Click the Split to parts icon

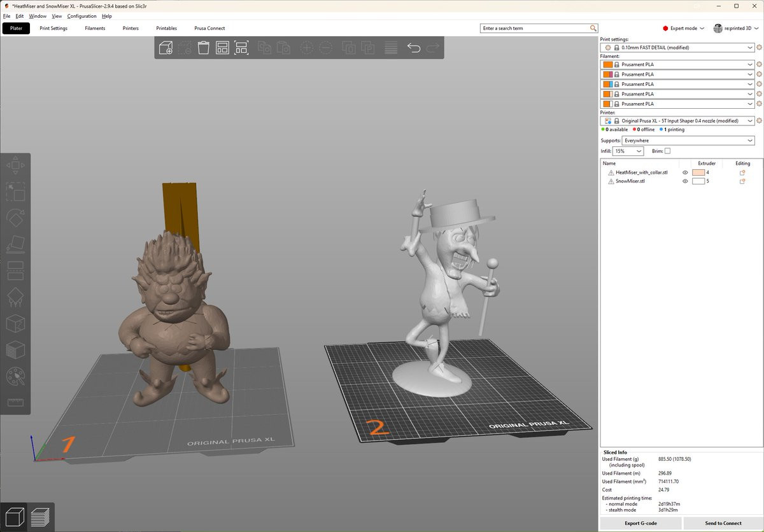(367, 48)
